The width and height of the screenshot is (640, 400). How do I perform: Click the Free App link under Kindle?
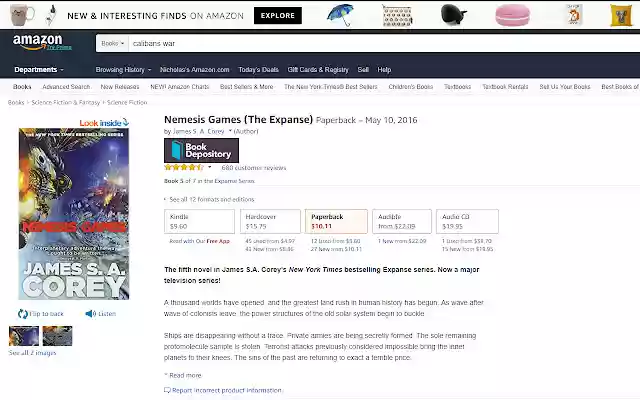(x=218, y=241)
